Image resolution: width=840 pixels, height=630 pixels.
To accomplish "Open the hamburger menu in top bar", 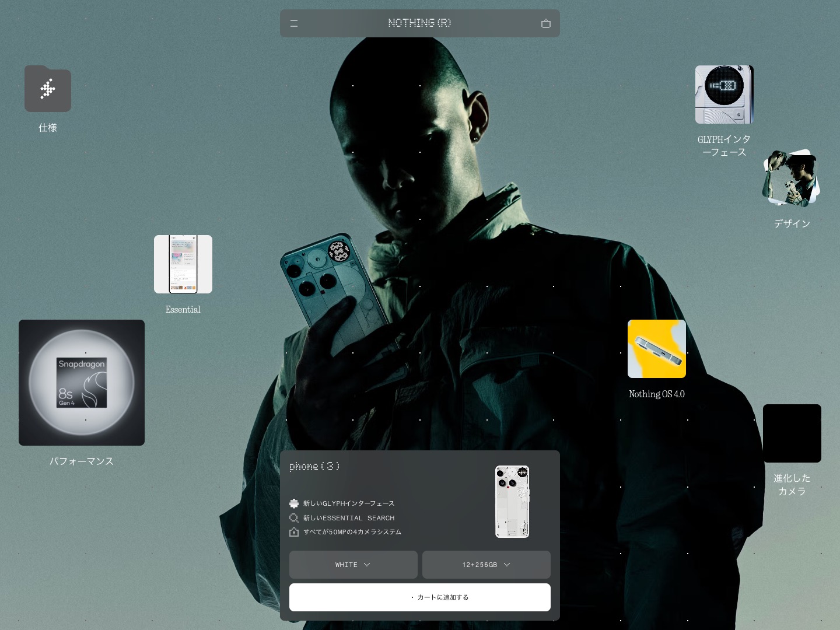I will (294, 23).
